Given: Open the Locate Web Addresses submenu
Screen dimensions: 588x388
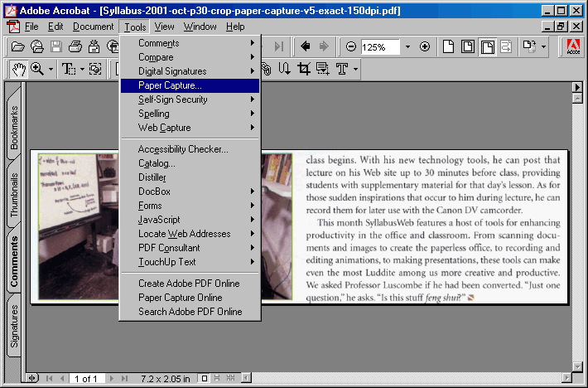Looking at the screenshot, I should (190, 234).
